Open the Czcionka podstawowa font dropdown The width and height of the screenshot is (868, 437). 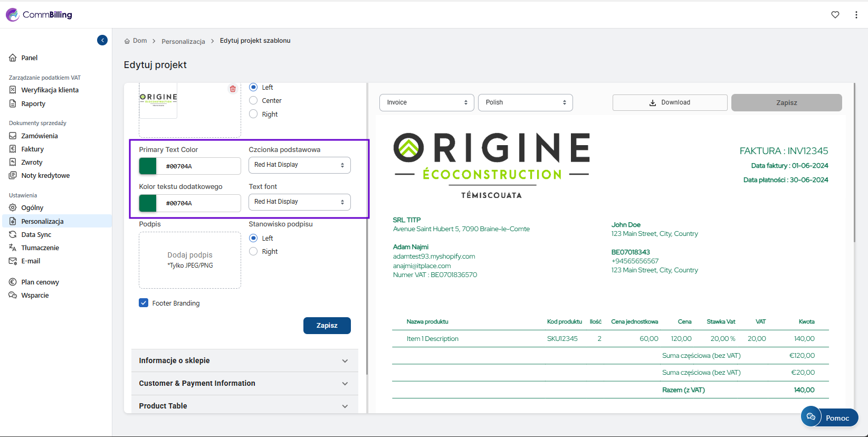point(299,165)
